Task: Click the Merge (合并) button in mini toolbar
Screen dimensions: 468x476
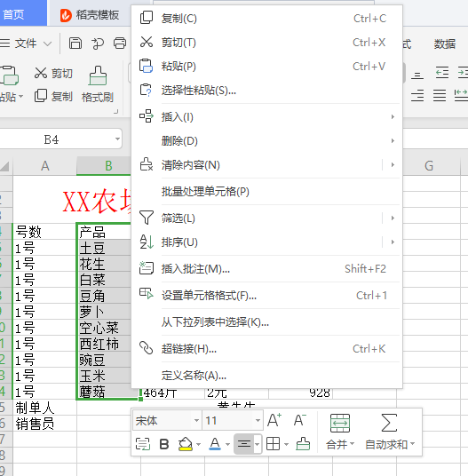Action: point(340,432)
